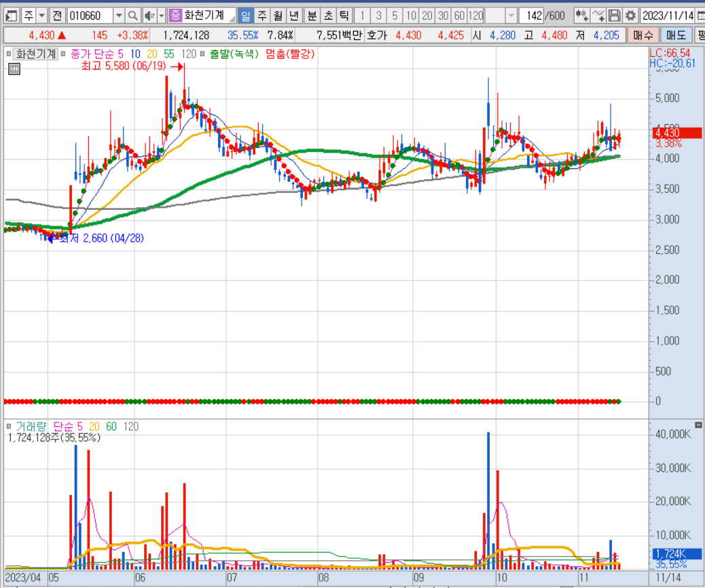Click the 11/14 date label at bottom right

668,577
